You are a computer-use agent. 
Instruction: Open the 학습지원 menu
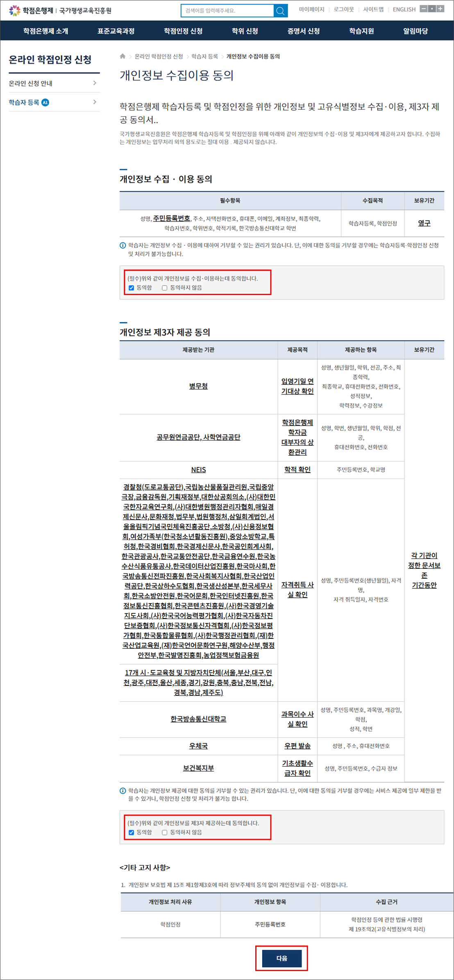tap(361, 31)
